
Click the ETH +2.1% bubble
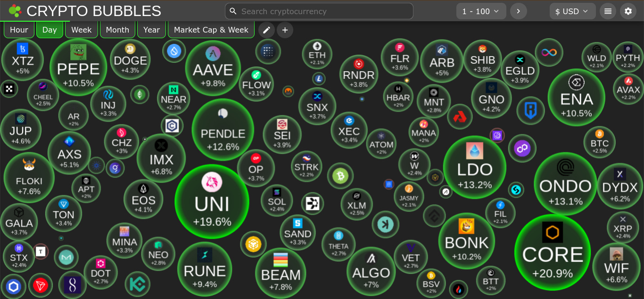coord(317,54)
